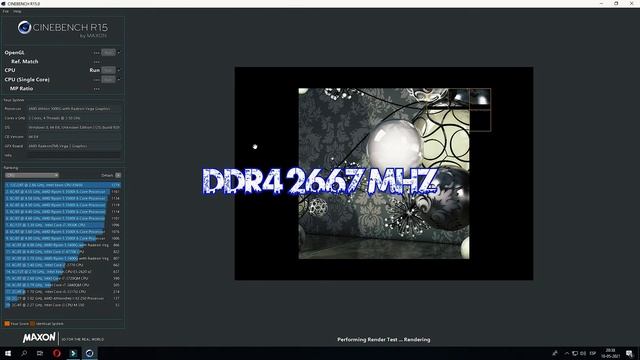Select rank 15 Core i7-3720QM entry
Image resolution: width=640 pixels, height=360 pixels.
[x=63, y=278]
